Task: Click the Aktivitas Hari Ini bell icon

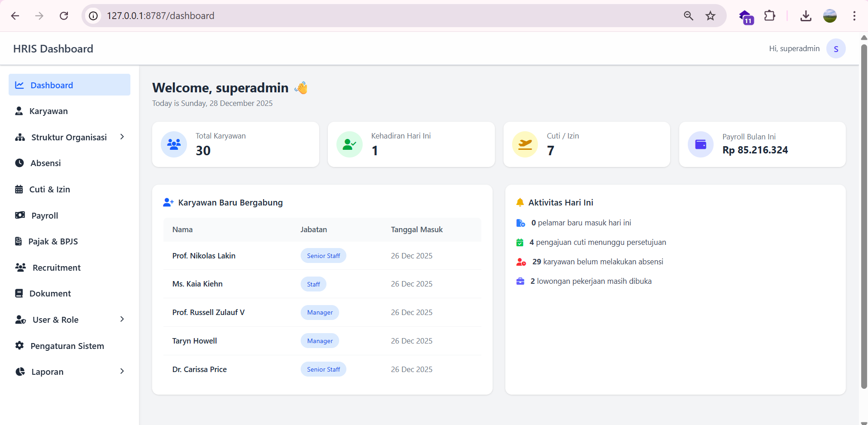Action: [x=520, y=202]
